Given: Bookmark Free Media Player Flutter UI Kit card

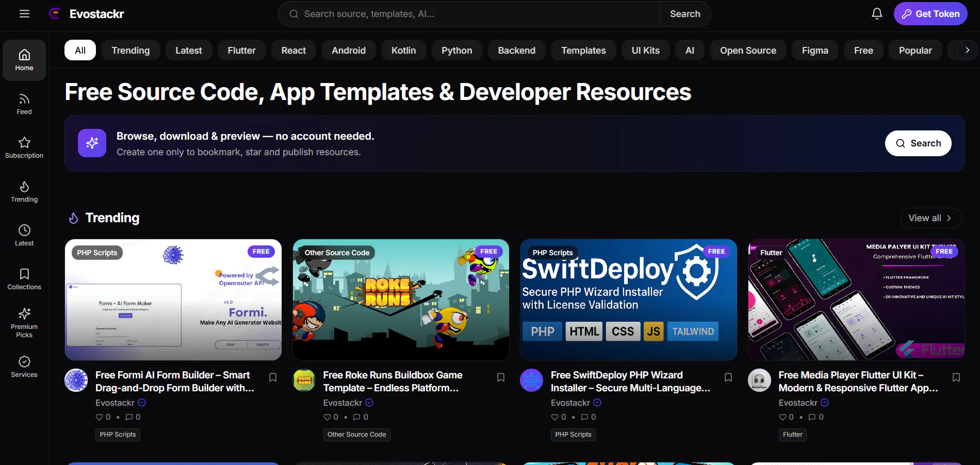Looking at the screenshot, I should [956, 377].
